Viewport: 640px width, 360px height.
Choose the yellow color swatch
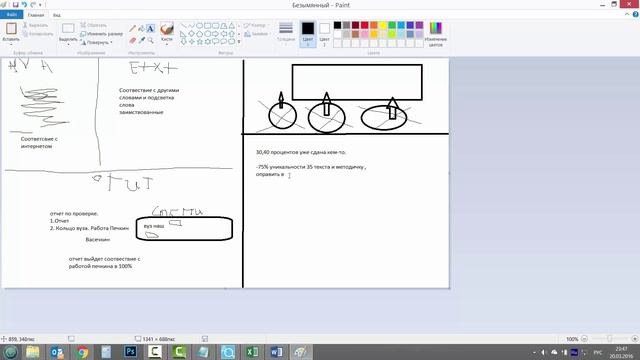[x=383, y=25]
